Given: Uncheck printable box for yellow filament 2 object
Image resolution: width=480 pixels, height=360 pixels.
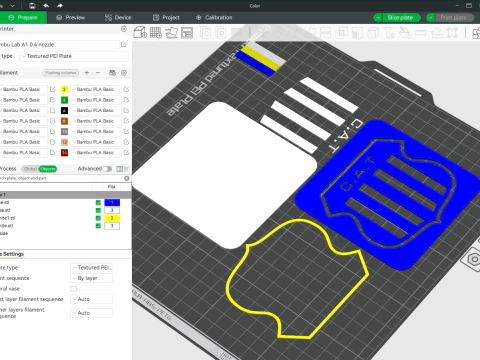Looking at the screenshot, I should (x=98, y=218).
